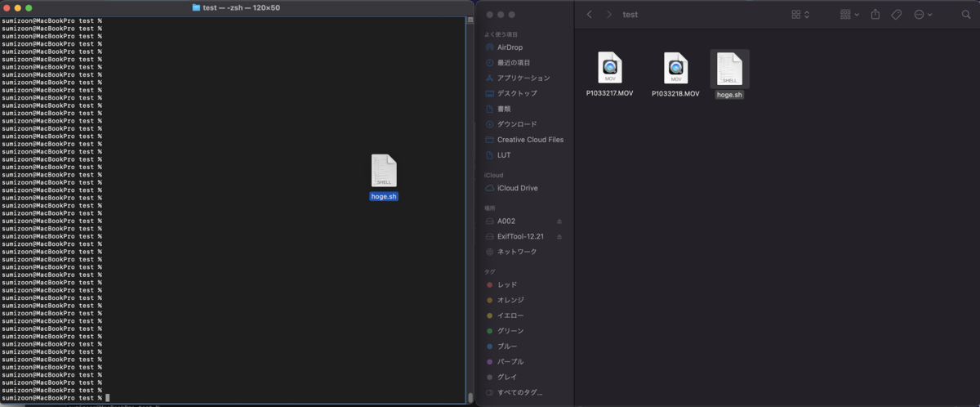Eject the ExifTool-12.21 volume
The height and width of the screenshot is (407, 980).
[559, 237]
